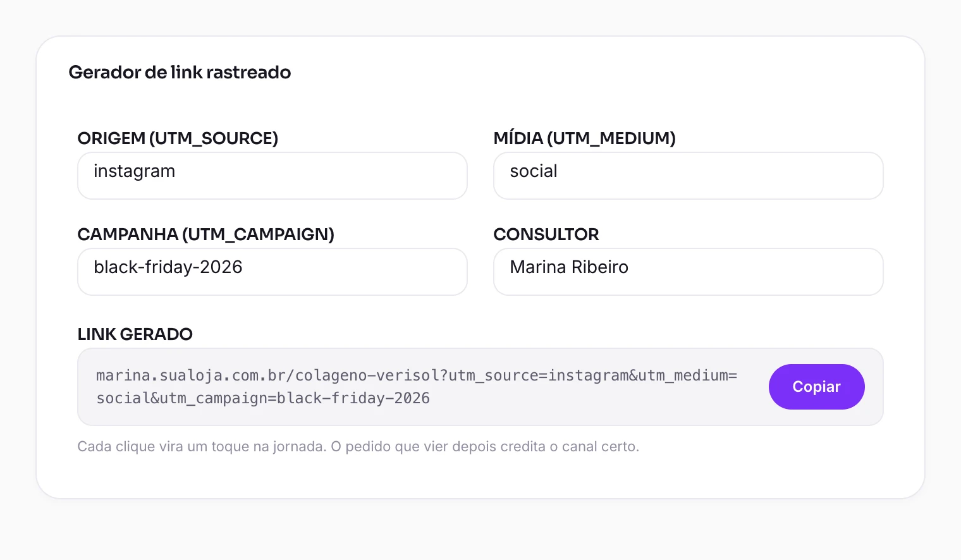The height and width of the screenshot is (560, 961).
Task: Edit the Campanha (utm_campaign) field
Action: [x=272, y=272]
